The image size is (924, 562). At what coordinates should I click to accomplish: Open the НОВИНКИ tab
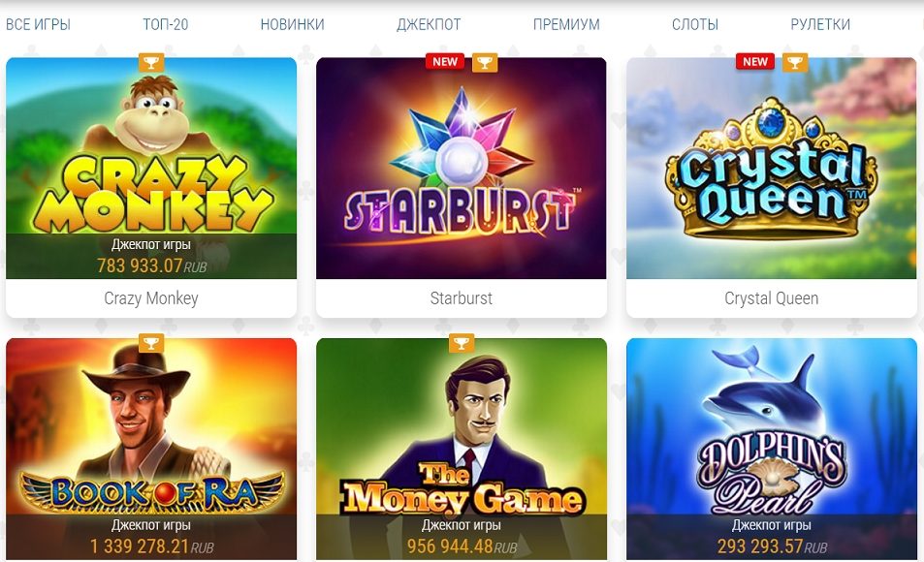pyautogui.click(x=292, y=24)
